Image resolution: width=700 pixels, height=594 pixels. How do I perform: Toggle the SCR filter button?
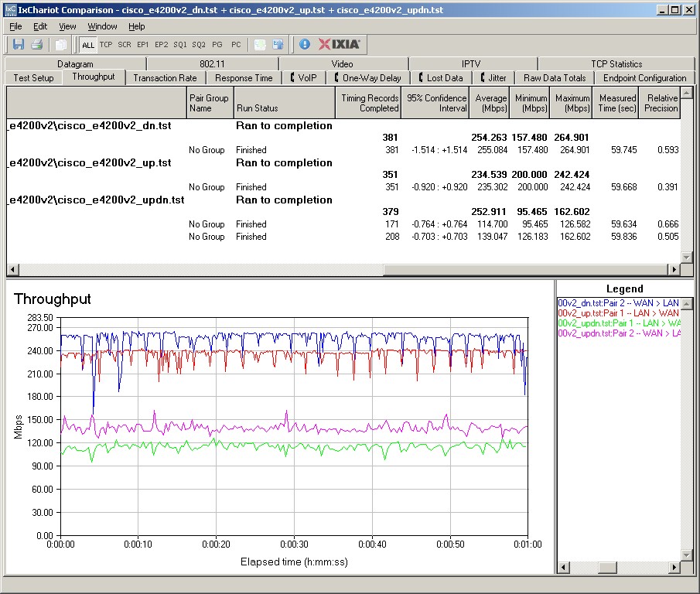click(125, 45)
